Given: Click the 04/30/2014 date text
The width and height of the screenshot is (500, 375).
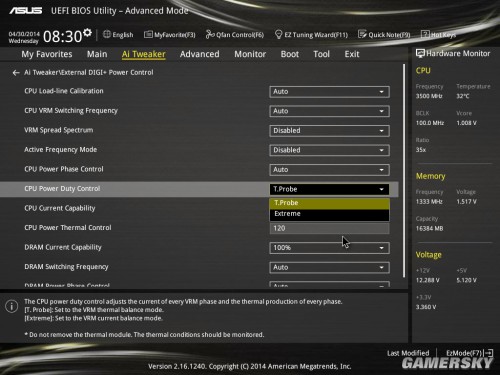Looking at the screenshot, I should click(24, 34).
